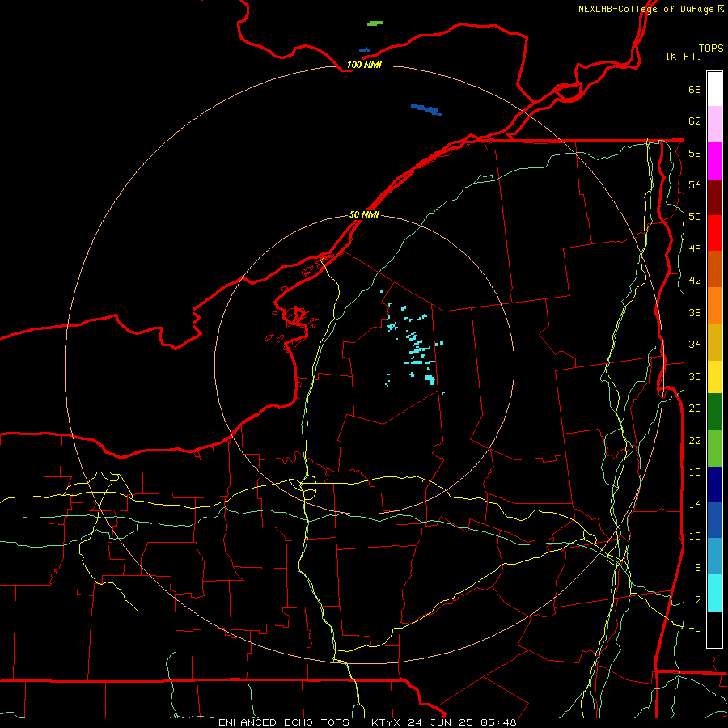Click the KTYX radar station identifier
728x728 pixels.
pos(385,722)
